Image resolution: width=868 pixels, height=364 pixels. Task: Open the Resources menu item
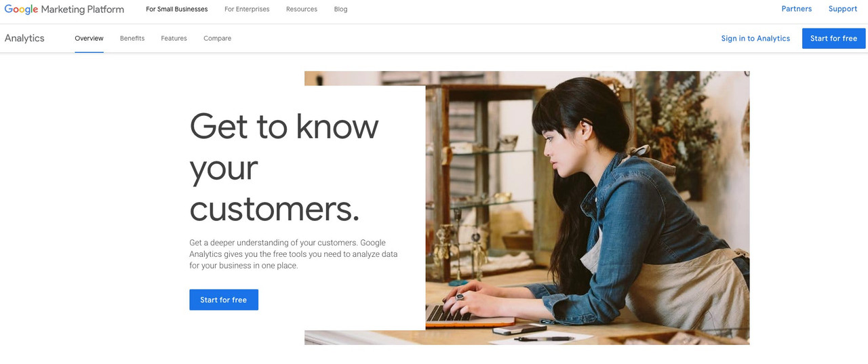tap(302, 9)
